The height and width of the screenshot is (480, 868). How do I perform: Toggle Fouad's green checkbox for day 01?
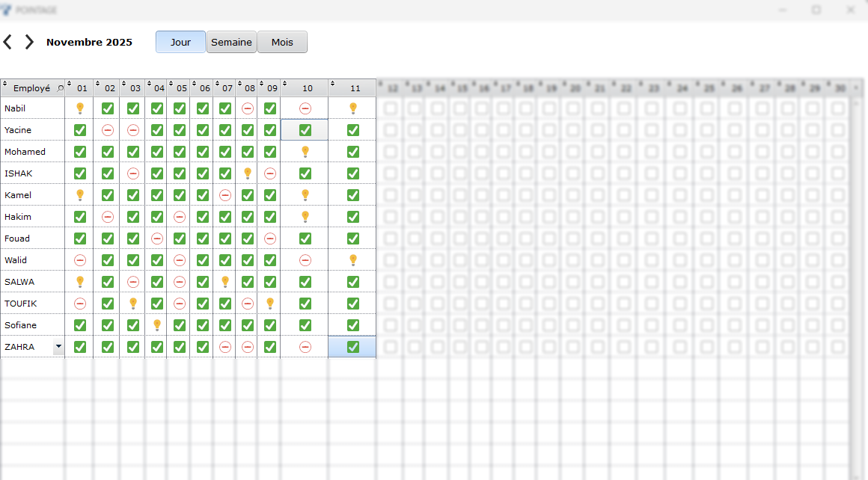[x=80, y=239]
